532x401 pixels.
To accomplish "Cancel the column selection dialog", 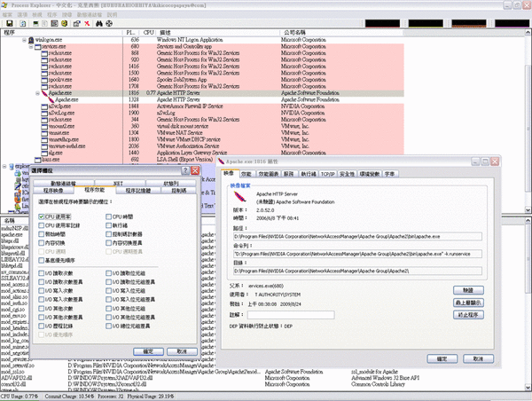I will point(182,351).
